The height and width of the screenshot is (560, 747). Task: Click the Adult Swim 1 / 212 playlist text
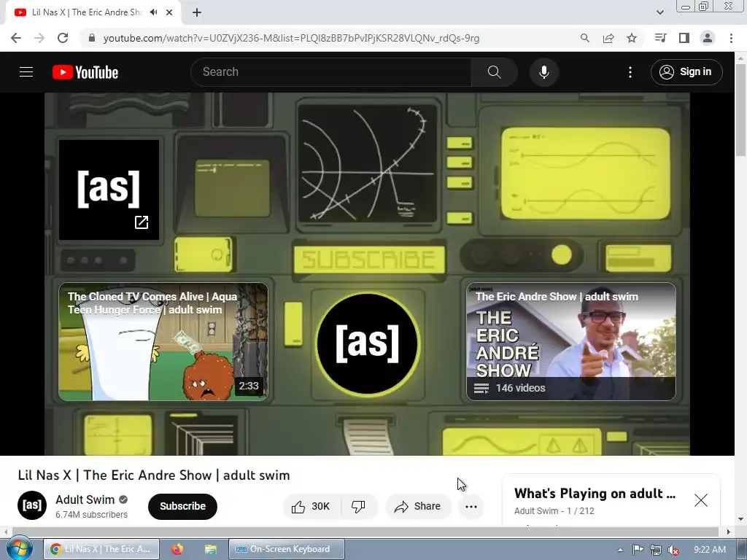pos(554,511)
